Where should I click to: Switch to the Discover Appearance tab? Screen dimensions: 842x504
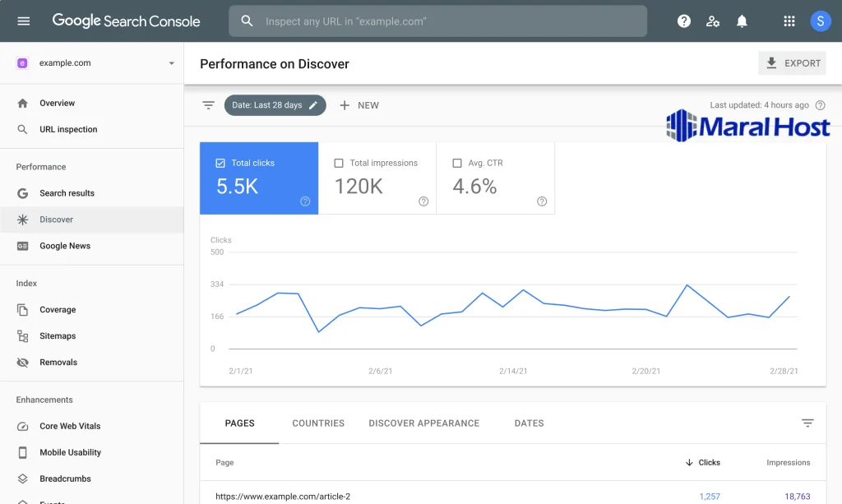click(423, 423)
